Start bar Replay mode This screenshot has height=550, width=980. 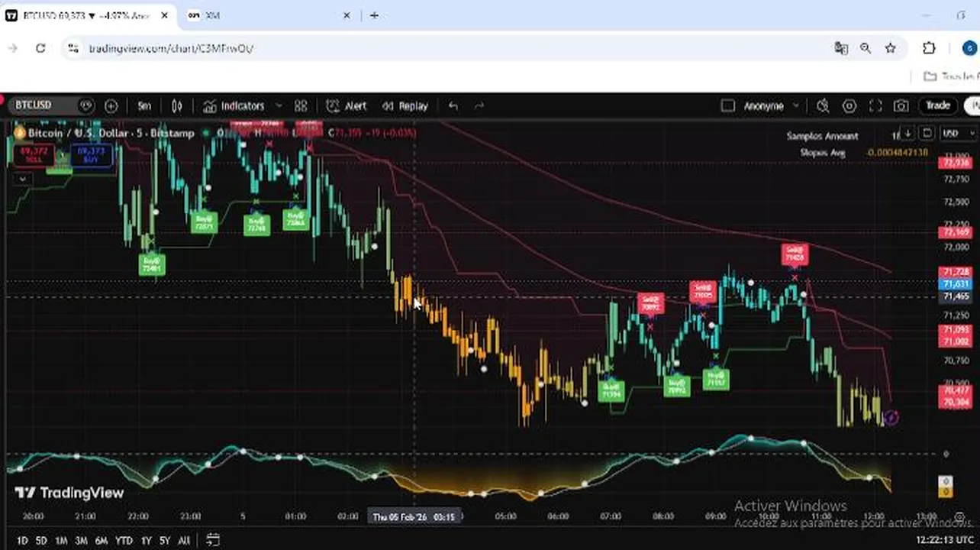[405, 105]
